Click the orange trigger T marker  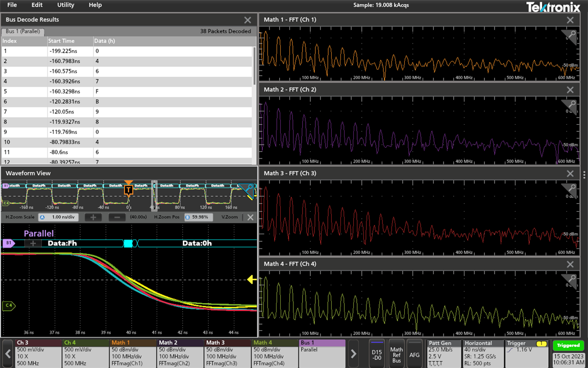pyautogui.click(x=129, y=190)
